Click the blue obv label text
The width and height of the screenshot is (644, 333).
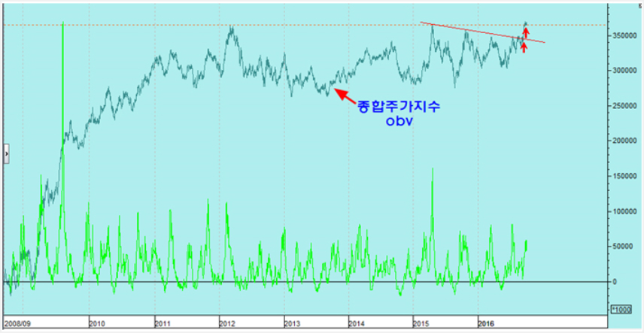tap(396, 122)
